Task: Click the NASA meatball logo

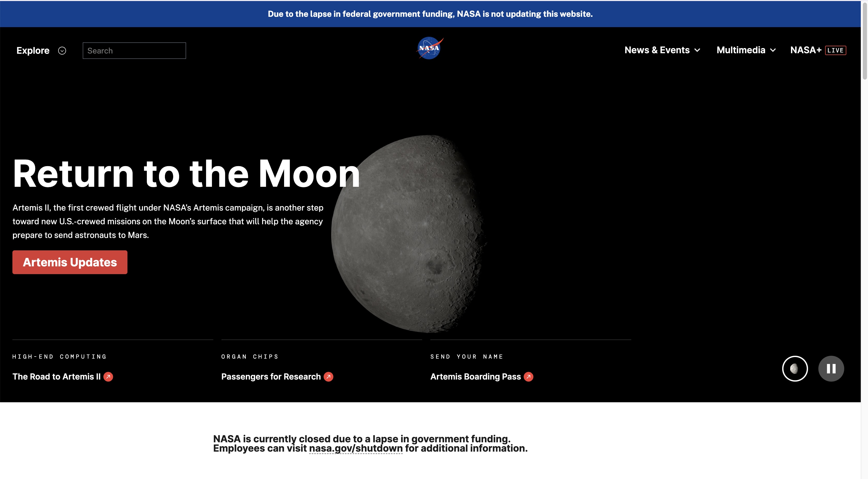Action: (429, 49)
